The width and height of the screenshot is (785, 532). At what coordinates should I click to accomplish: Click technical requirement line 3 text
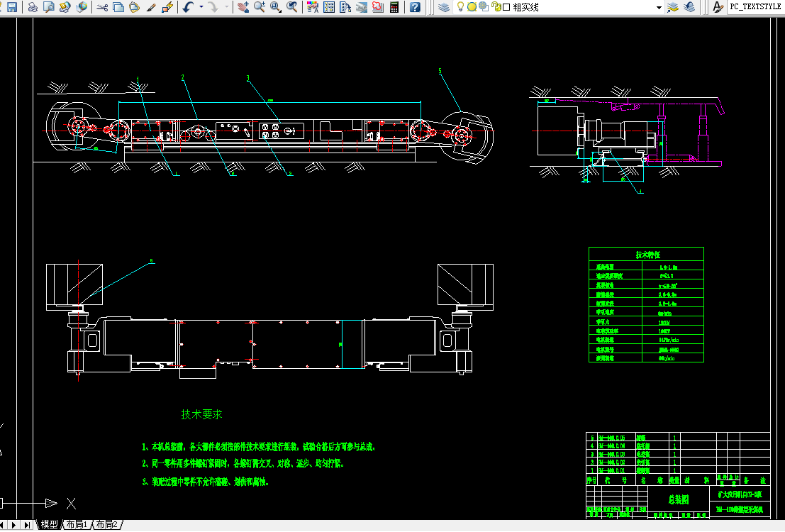[x=205, y=482]
